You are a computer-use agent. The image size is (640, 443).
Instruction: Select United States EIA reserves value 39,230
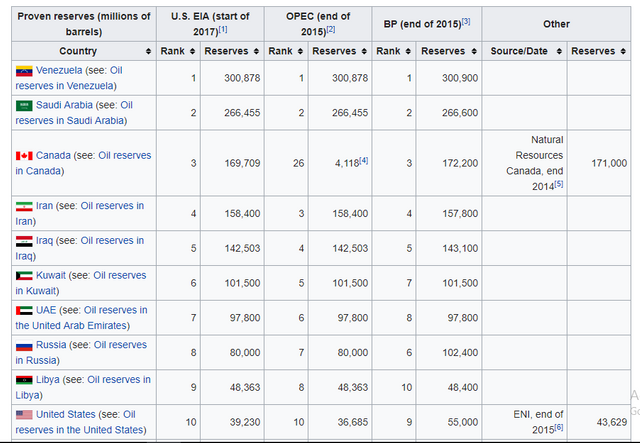[245, 422]
